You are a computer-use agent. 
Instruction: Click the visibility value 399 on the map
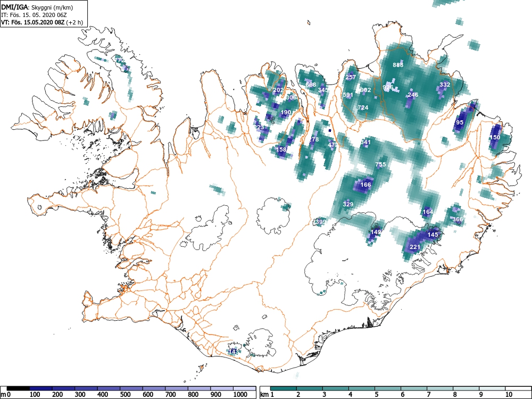click(x=320, y=222)
